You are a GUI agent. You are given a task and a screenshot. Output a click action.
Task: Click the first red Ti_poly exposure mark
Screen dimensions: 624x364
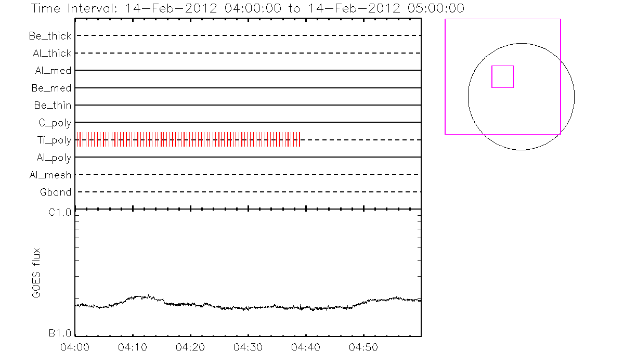(x=77, y=139)
